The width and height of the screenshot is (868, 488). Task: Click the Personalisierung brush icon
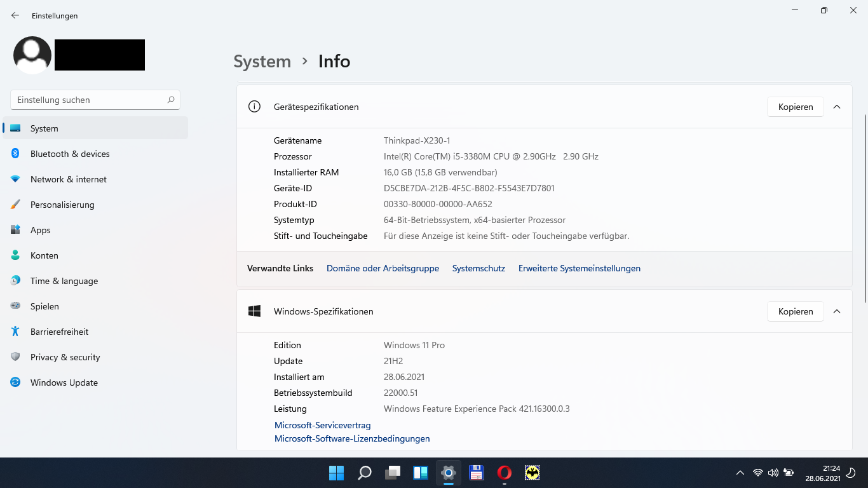(x=15, y=205)
